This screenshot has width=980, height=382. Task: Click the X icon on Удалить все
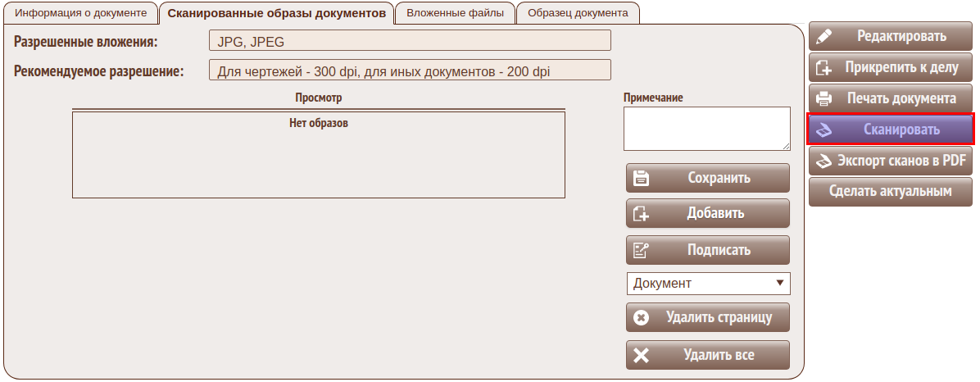(642, 355)
